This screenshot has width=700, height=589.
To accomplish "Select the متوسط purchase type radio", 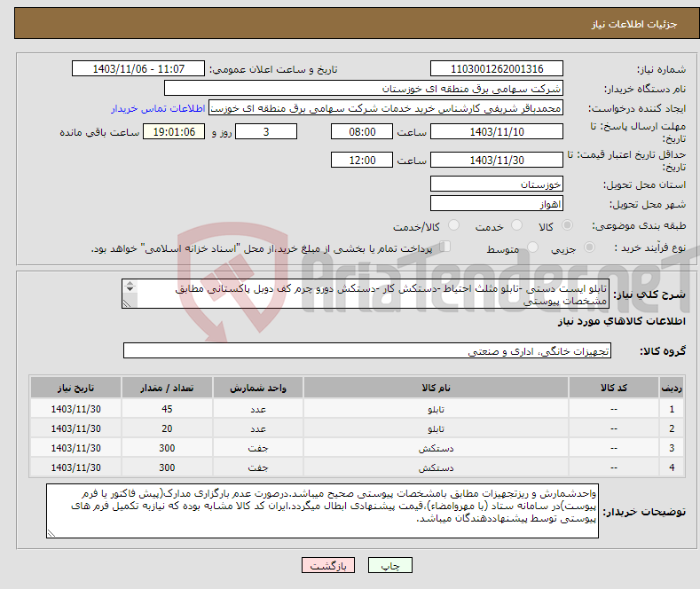I will point(532,247).
